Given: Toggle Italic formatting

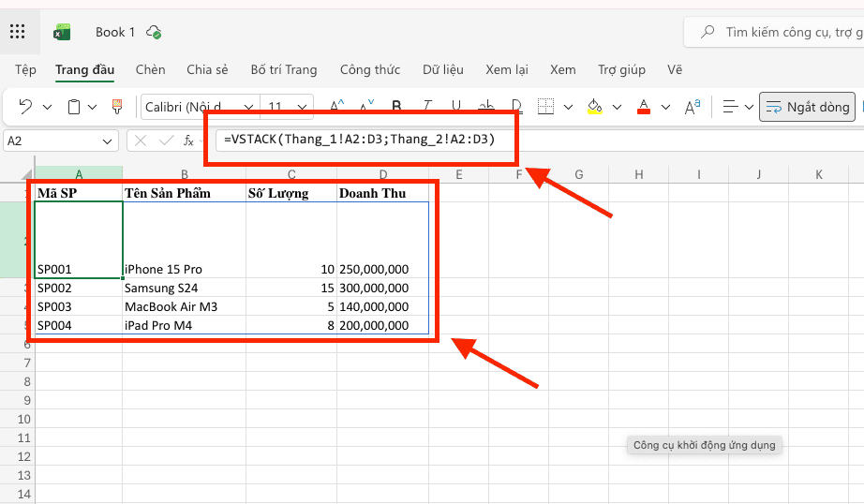Looking at the screenshot, I should pos(426,106).
